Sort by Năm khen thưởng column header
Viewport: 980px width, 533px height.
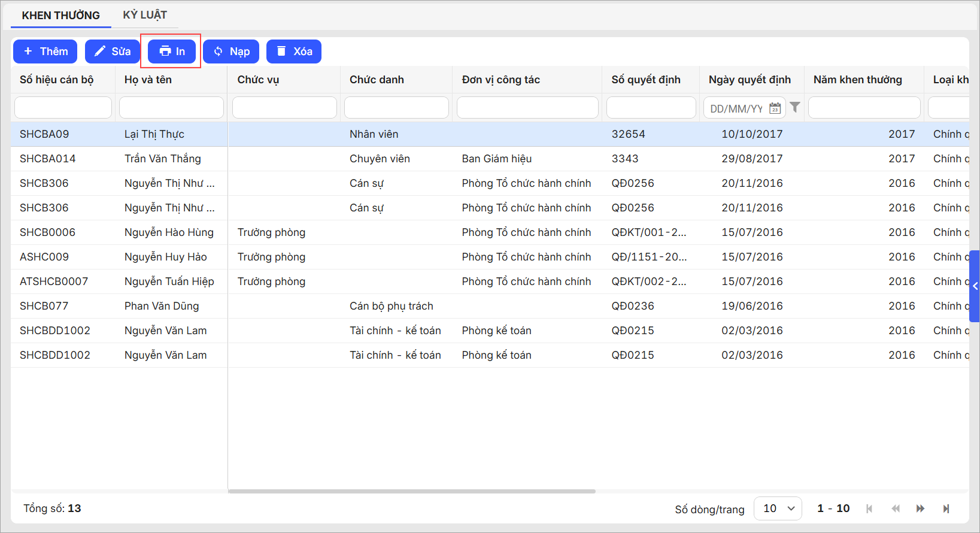pos(857,80)
